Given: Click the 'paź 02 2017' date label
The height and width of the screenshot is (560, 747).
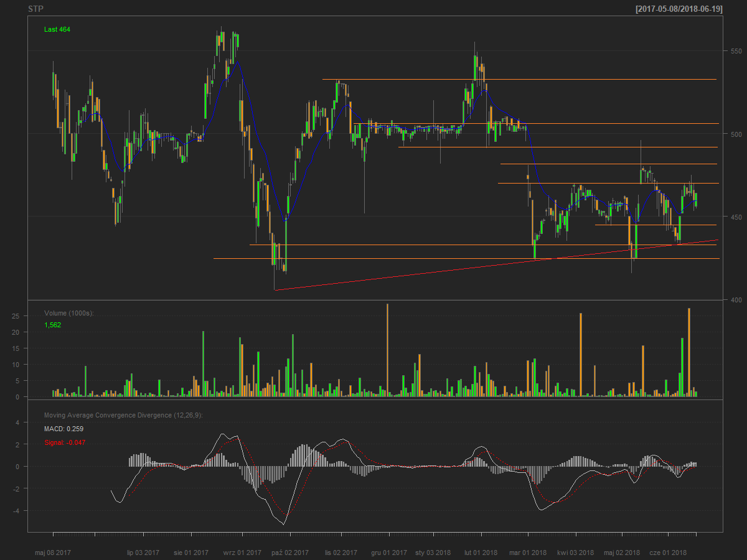Looking at the screenshot, I should point(290,553).
